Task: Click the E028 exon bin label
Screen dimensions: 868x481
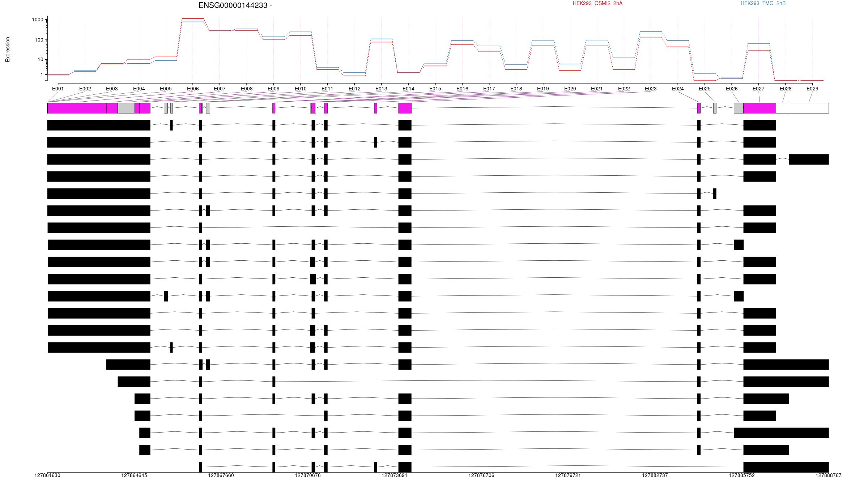Action: [x=786, y=89]
